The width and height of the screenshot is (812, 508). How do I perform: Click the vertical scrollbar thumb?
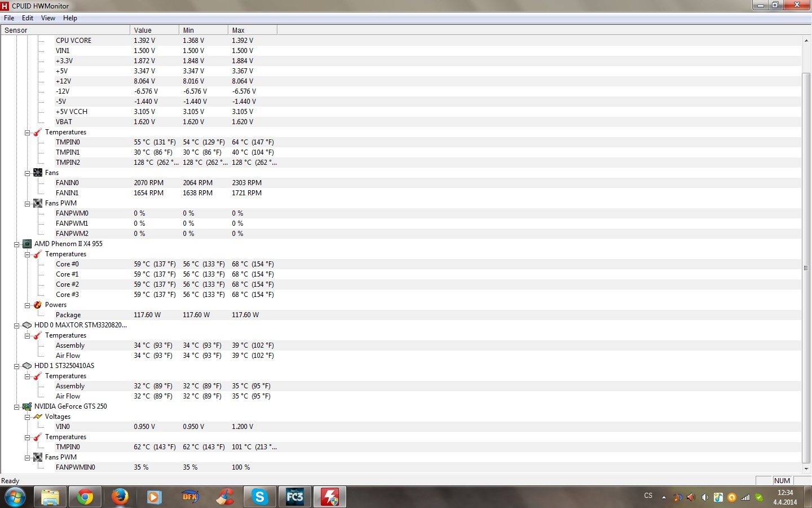click(x=806, y=268)
